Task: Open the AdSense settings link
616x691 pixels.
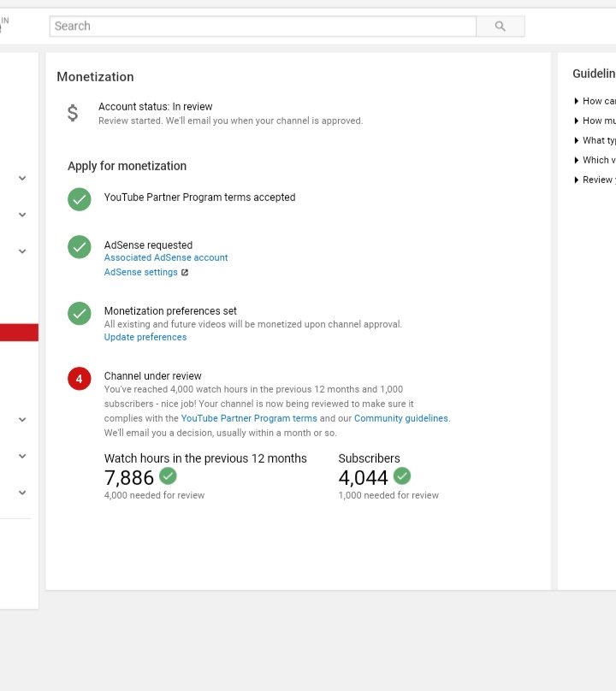Action: 140,272
